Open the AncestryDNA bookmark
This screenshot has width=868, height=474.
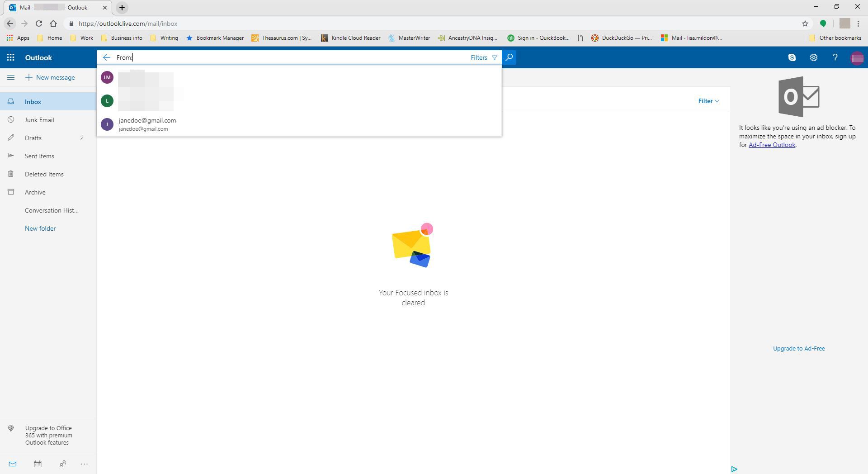tap(468, 38)
